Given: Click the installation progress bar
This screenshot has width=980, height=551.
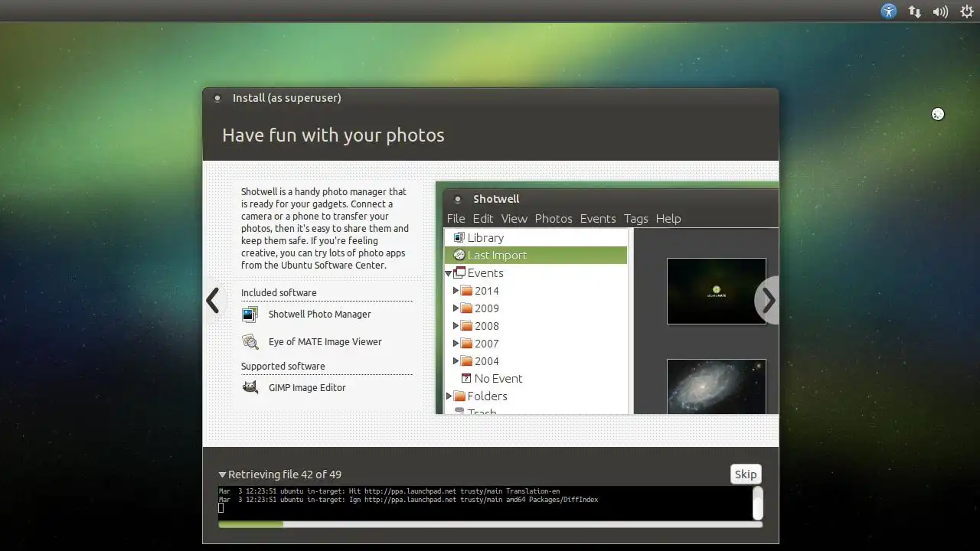Looking at the screenshot, I should tap(490, 524).
